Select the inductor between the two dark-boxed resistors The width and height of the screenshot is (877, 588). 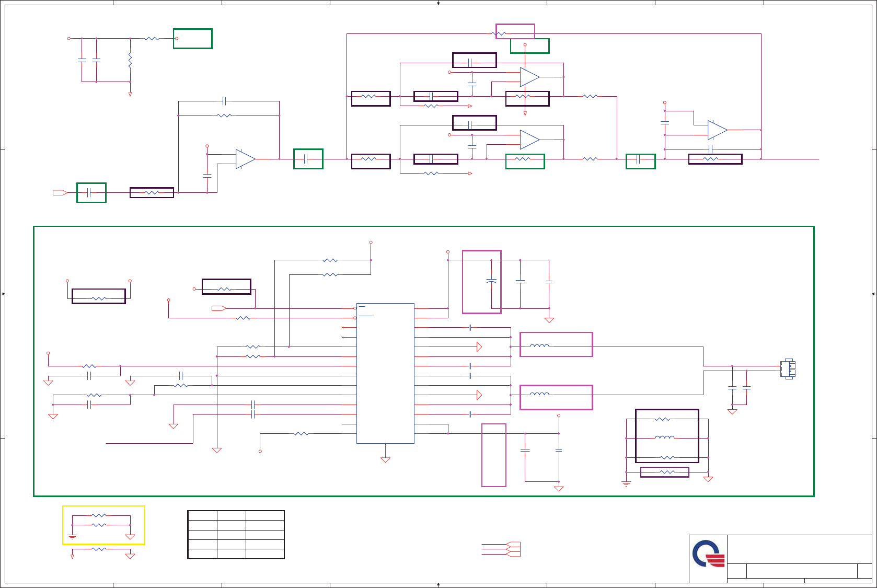click(665, 437)
